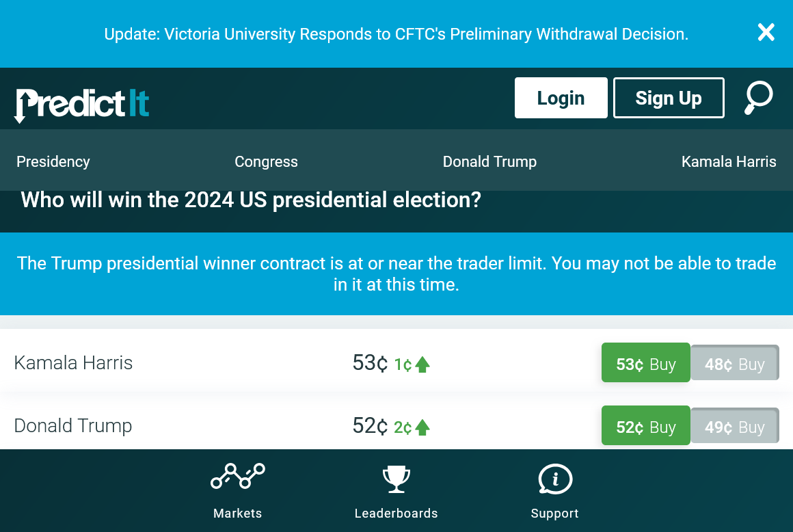Open search with the magnifying glass icon
The width and height of the screenshot is (793, 532).
[758, 98]
